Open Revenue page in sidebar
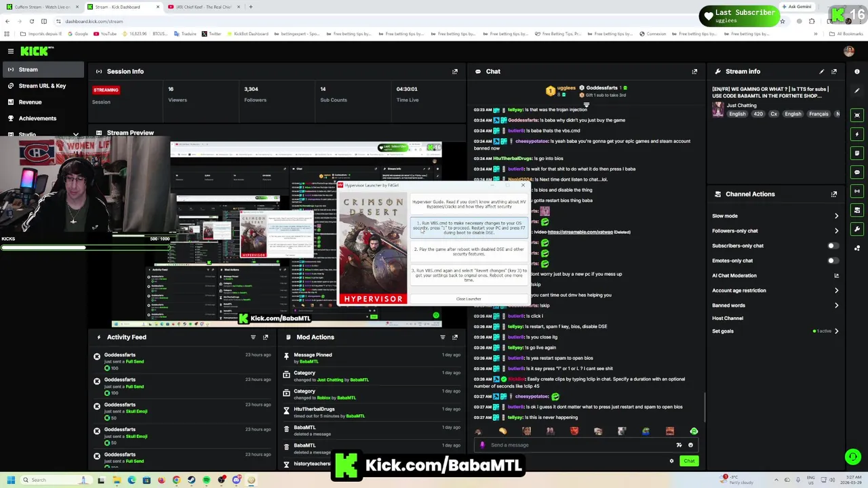 [42, 102]
